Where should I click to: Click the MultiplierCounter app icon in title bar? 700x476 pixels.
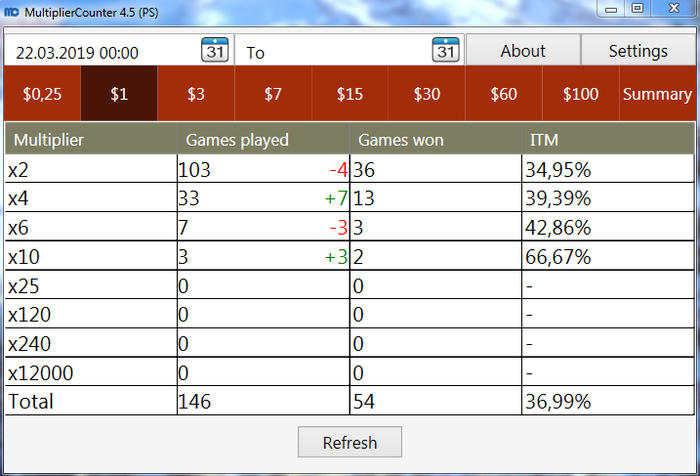[x=11, y=12]
